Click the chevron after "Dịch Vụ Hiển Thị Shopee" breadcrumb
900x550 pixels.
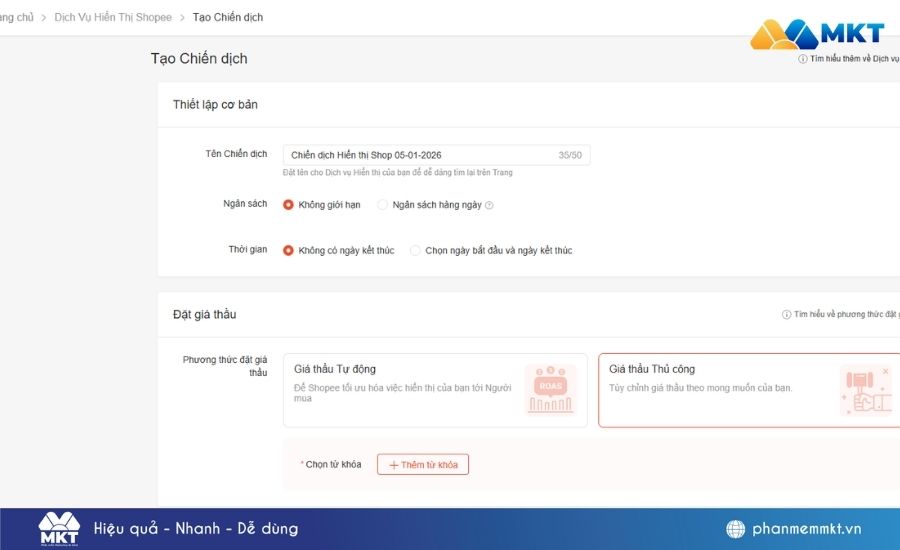coord(182,18)
